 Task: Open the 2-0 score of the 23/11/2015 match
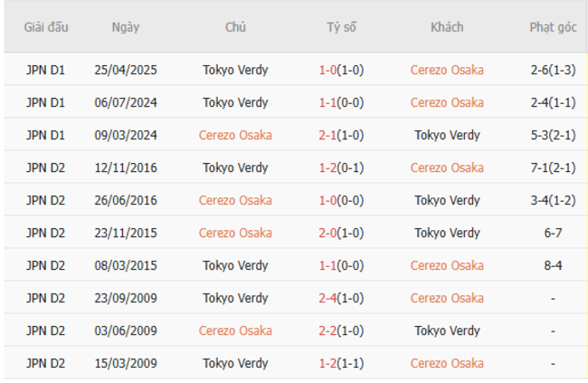coord(341,233)
